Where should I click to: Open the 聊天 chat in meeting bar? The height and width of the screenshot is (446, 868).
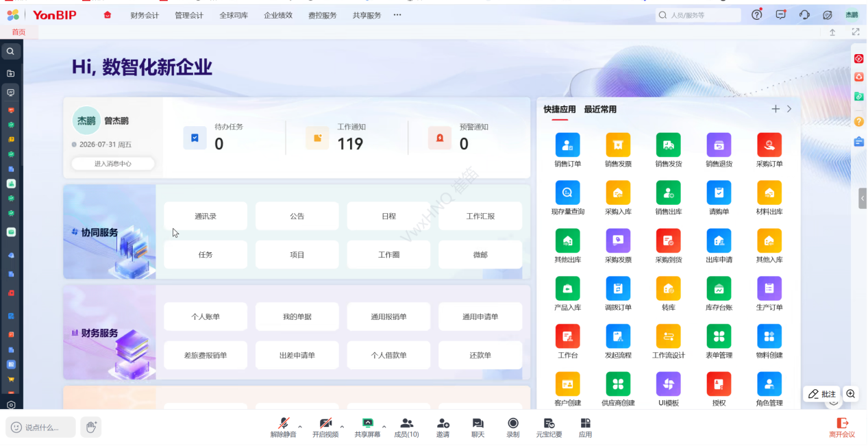click(478, 428)
